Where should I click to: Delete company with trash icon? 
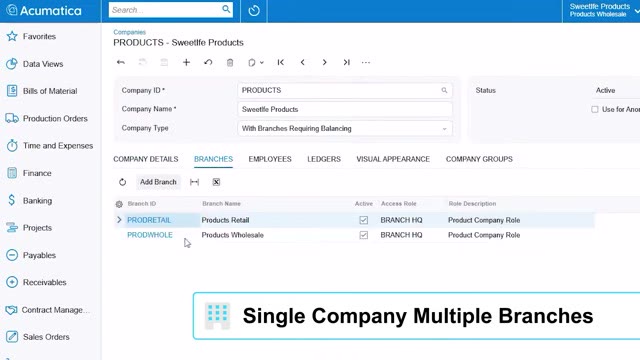[x=230, y=62]
